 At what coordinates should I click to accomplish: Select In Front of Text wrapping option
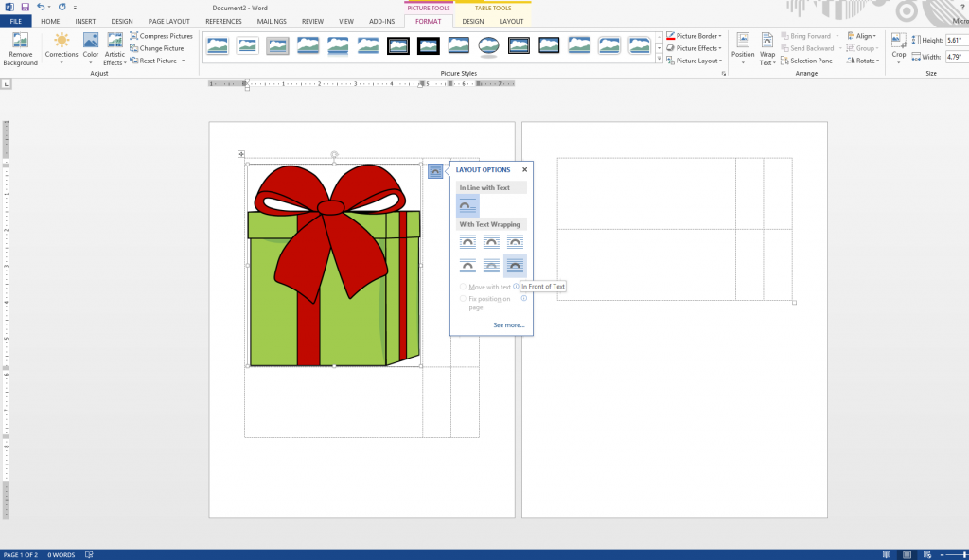pos(515,266)
